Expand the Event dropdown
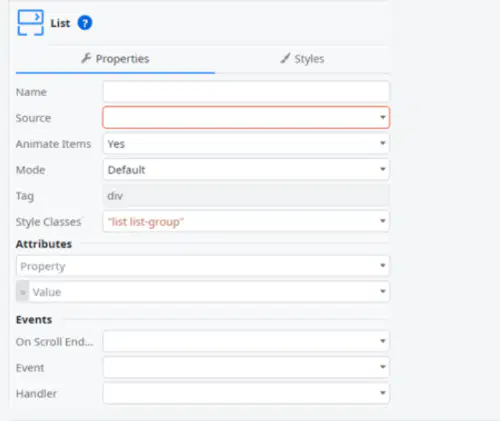Viewport: 500px width, 421px height. [246, 367]
